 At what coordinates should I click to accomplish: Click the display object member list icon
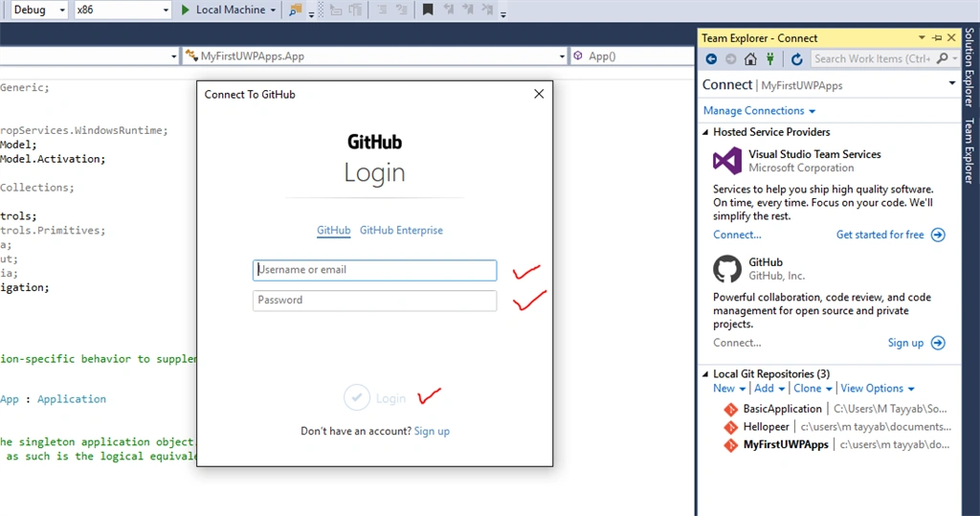(x=336, y=10)
